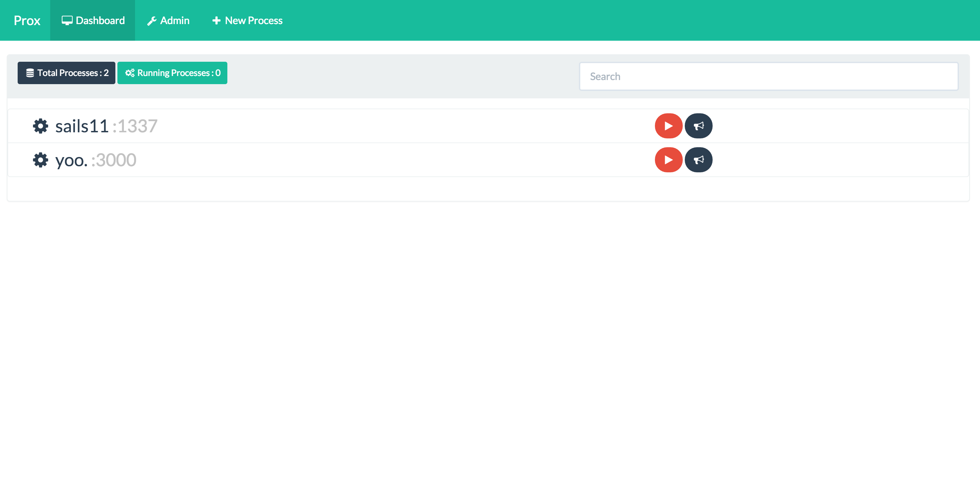Start the sails11 process with play button
Screen dimensions: 980x498
pos(668,126)
